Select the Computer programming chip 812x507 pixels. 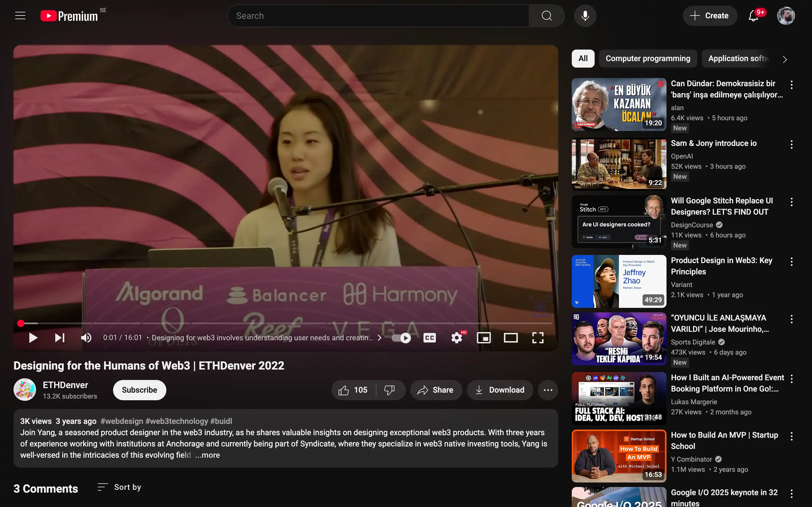coord(648,59)
